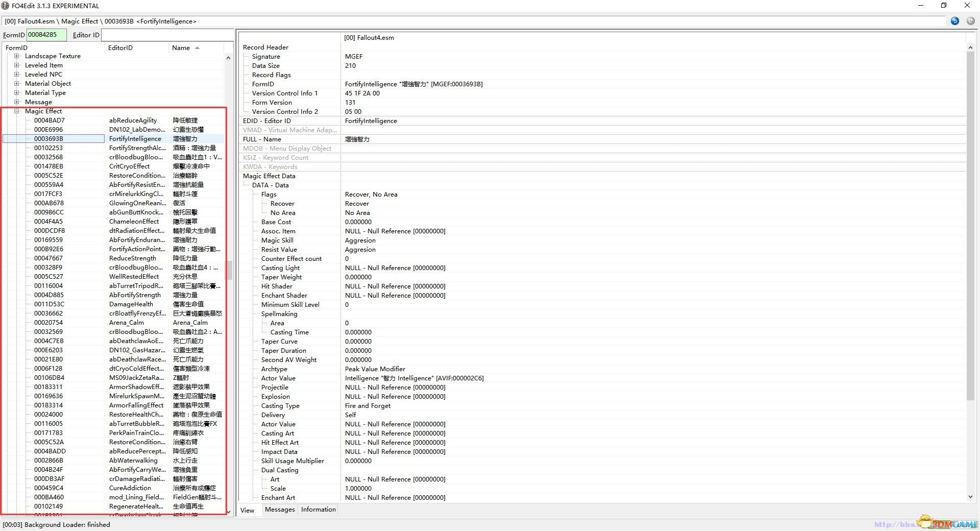Click the Spellmaking row
Image resolution: width=980 pixels, height=531 pixels.
click(x=602, y=314)
